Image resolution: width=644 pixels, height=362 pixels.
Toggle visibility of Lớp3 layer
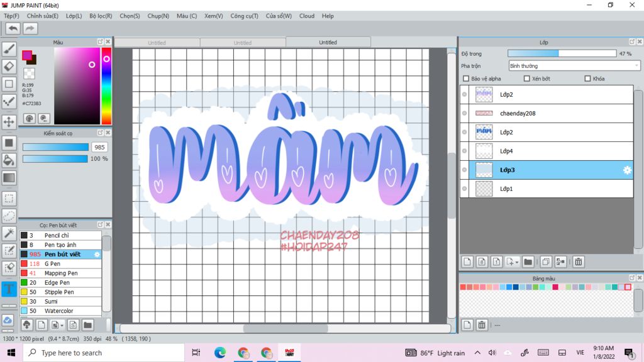(464, 170)
